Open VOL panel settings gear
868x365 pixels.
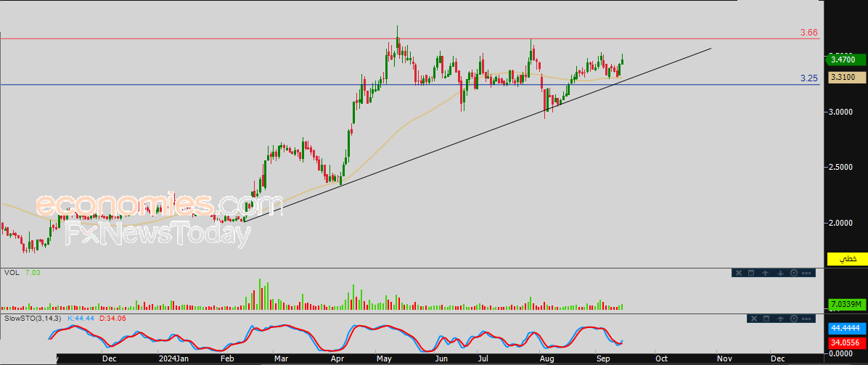(794, 273)
